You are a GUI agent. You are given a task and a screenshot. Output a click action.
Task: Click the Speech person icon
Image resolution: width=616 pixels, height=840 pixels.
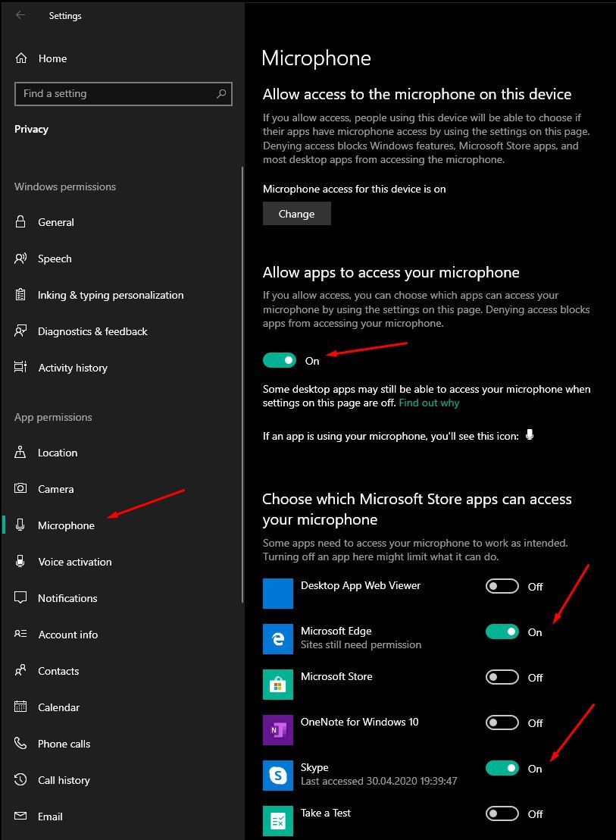(20, 259)
